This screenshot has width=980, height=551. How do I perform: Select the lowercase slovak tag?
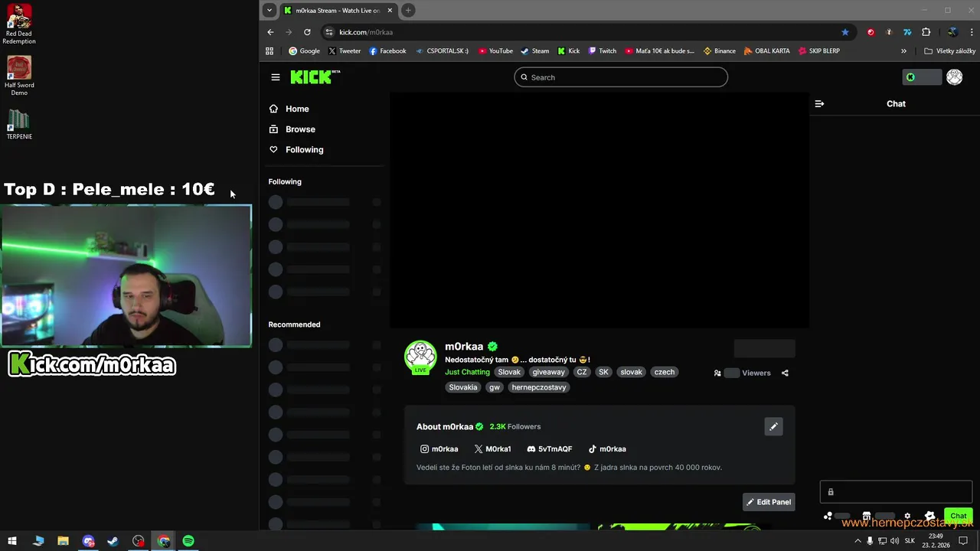pos(632,372)
